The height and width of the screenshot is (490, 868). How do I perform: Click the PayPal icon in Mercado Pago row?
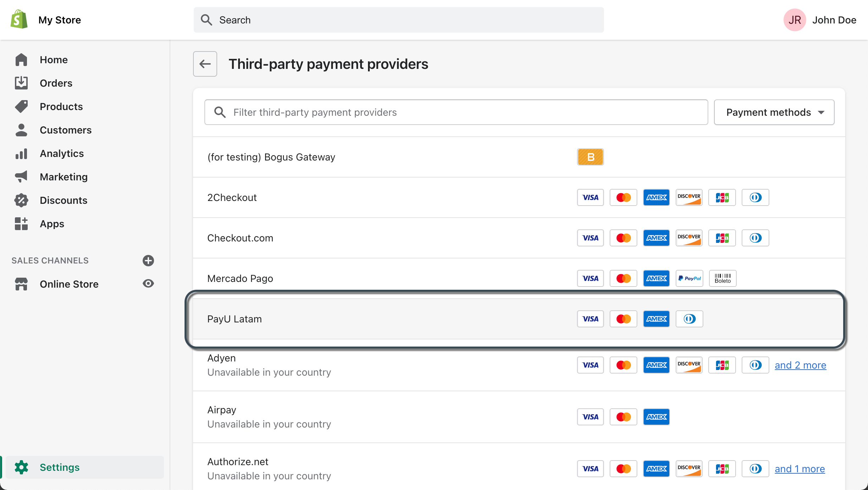[689, 278]
